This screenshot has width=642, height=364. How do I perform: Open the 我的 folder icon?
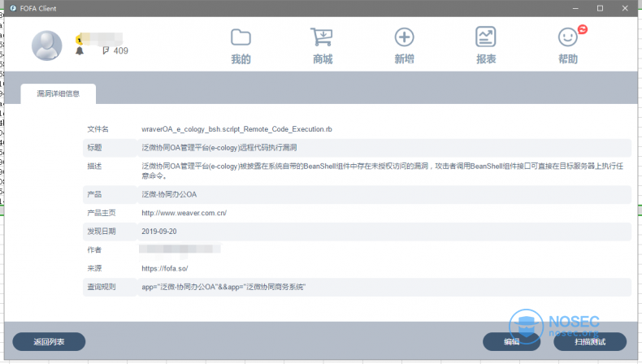pyautogui.click(x=241, y=37)
